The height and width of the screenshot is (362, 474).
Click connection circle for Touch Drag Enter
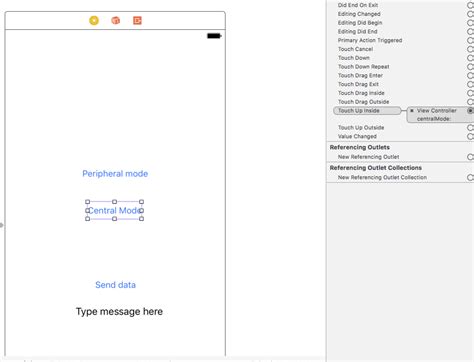point(470,75)
